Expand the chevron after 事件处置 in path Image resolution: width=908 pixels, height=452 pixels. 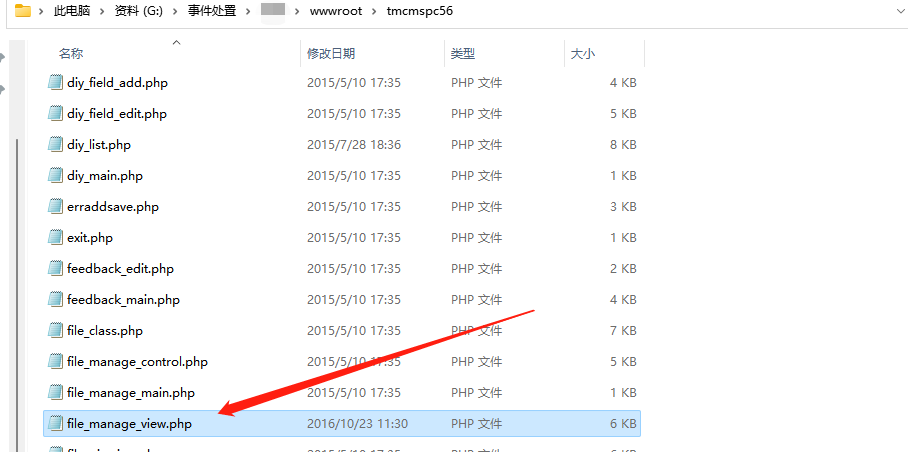click(x=246, y=11)
